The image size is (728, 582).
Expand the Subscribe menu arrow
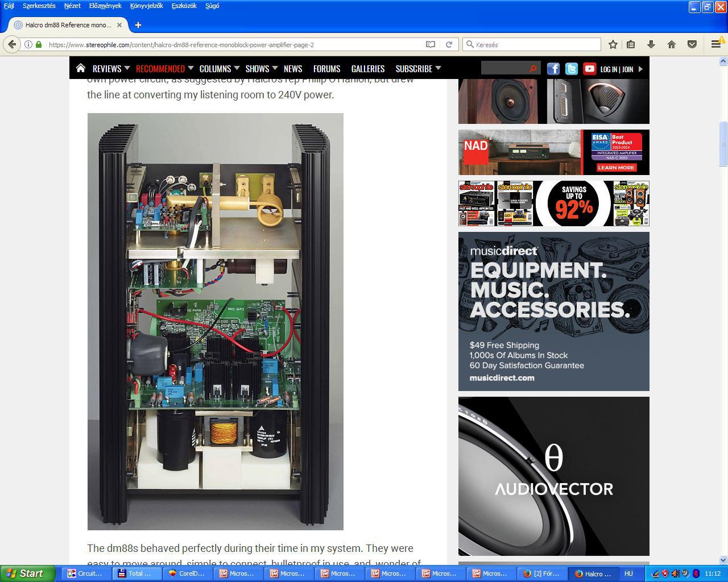click(438, 68)
